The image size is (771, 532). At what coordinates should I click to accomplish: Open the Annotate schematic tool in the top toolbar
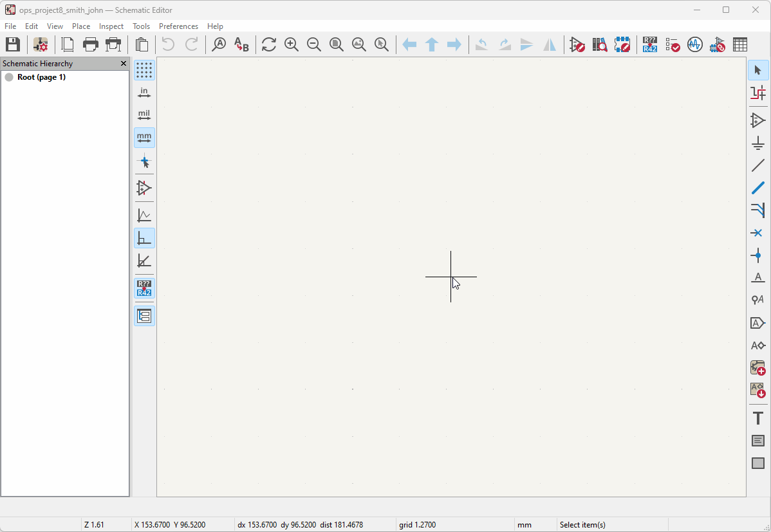coord(649,45)
